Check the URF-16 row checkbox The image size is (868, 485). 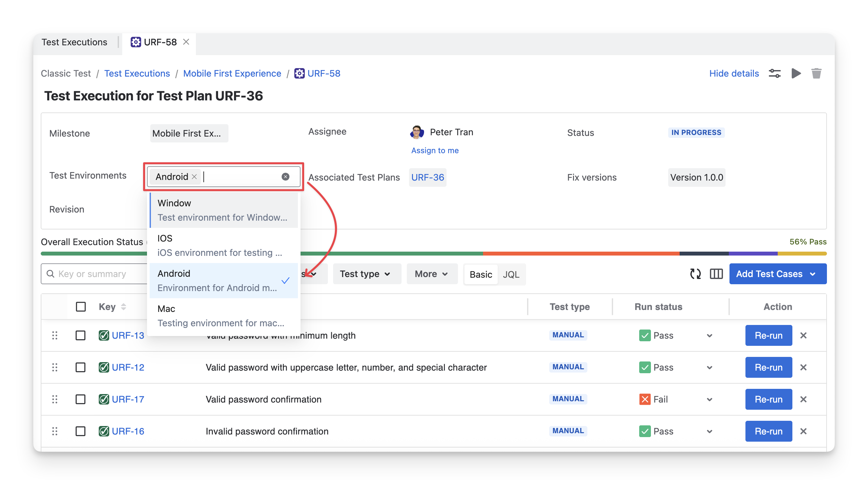[81, 431]
